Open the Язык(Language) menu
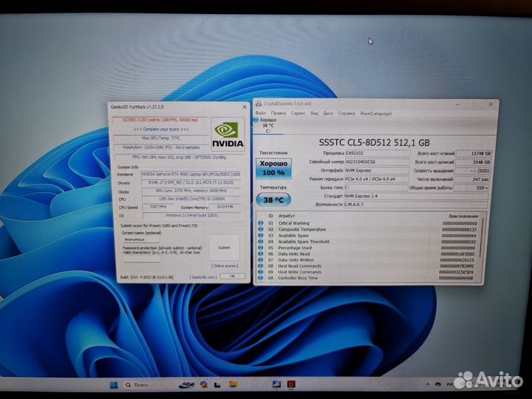532x399 pixels. pos(374,113)
